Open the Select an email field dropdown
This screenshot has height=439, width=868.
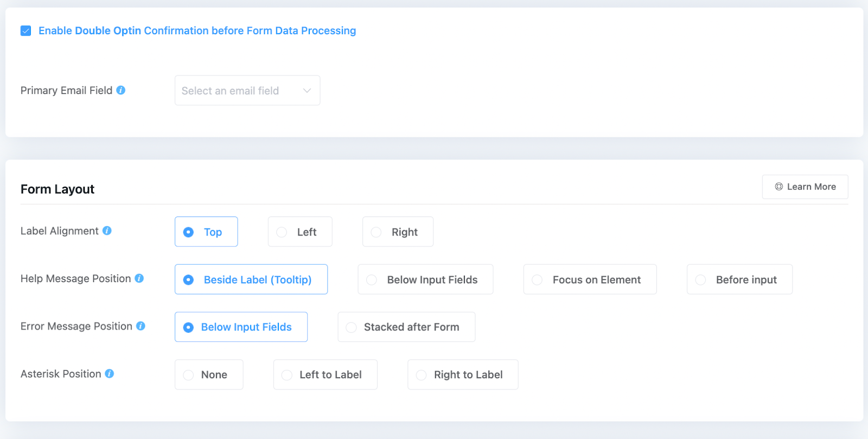247,91
